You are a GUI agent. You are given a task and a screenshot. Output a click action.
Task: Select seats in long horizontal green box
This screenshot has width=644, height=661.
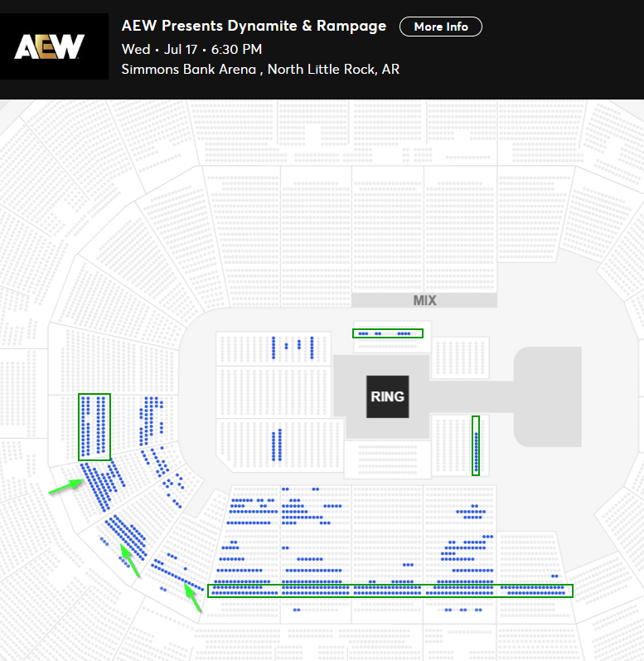coord(390,591)
